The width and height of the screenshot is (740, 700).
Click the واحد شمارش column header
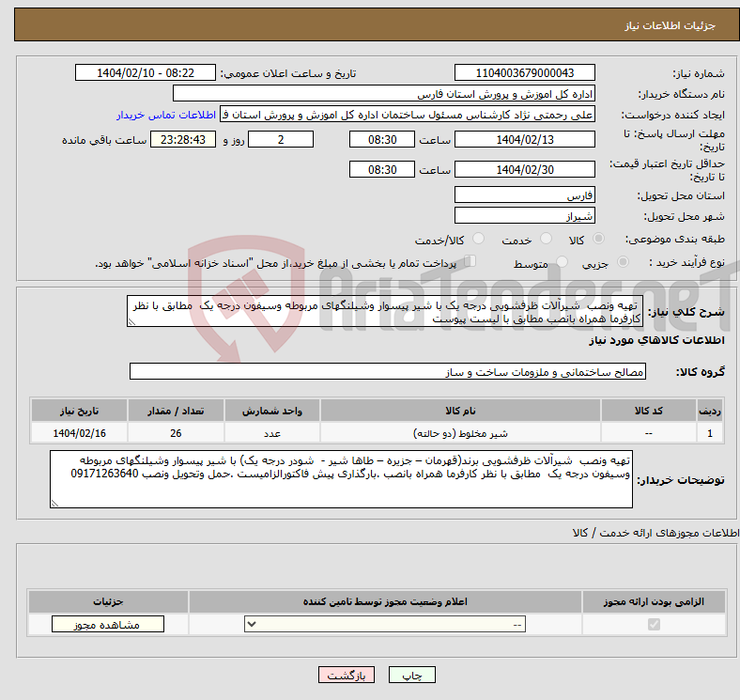tap(272, 411)
